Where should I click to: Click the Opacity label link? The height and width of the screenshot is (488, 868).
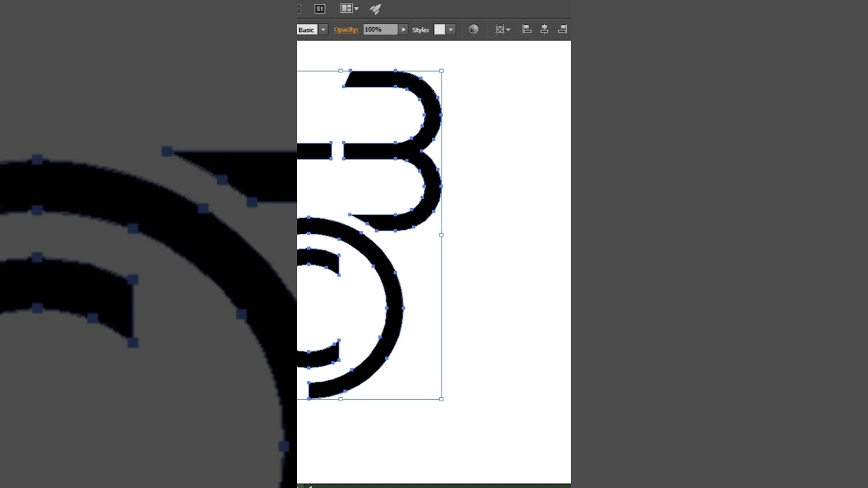[346, 30]
